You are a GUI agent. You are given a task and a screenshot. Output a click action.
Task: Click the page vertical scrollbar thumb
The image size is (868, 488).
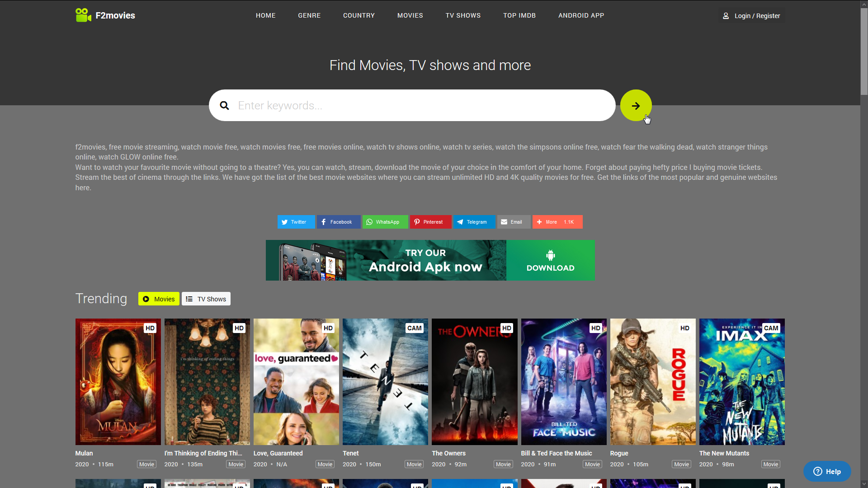pyautogui.click(x=864, y=51)
